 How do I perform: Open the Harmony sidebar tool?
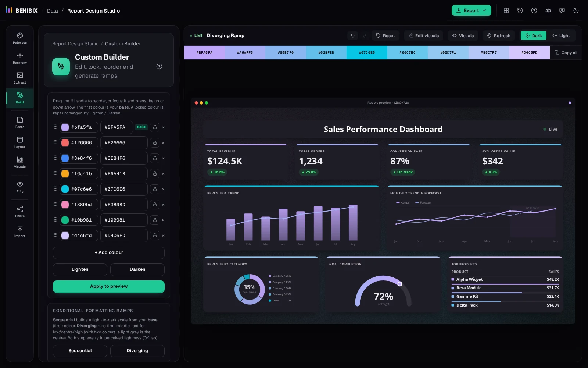(20, 58)
